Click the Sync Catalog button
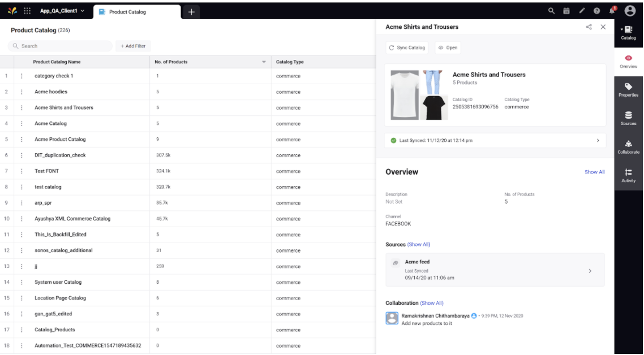 click(x=407, y=48)
